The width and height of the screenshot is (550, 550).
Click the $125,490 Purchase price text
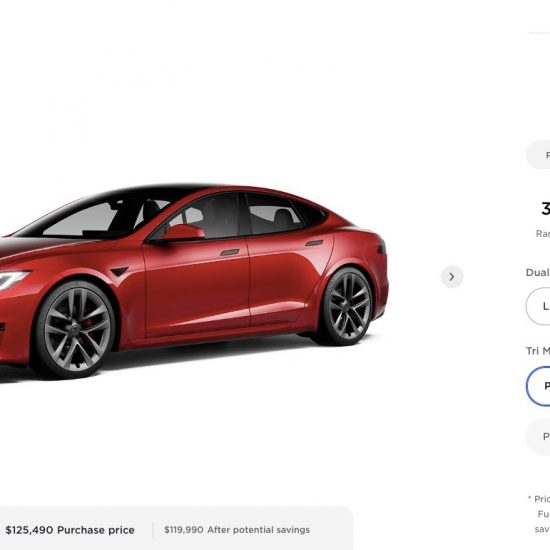click(x=70, y=530)
